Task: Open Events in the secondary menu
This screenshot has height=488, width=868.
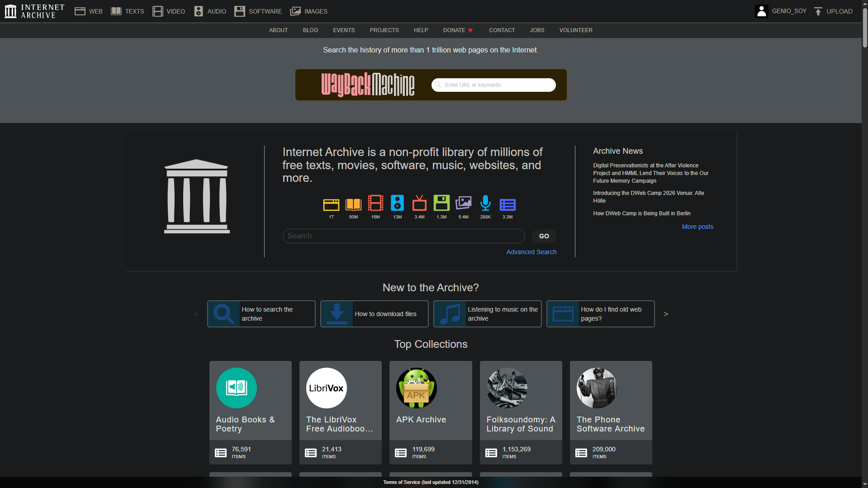Action: tap(344, 30)
